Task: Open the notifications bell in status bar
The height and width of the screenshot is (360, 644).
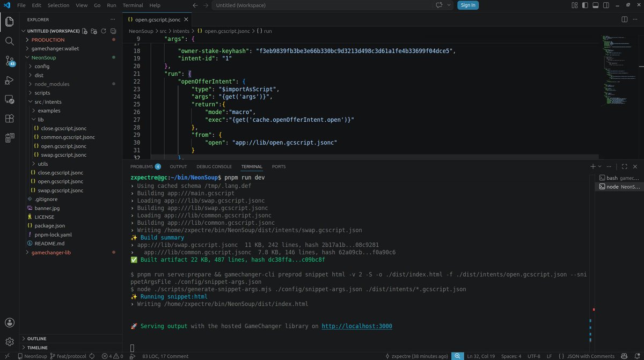Action: point(636,356)
